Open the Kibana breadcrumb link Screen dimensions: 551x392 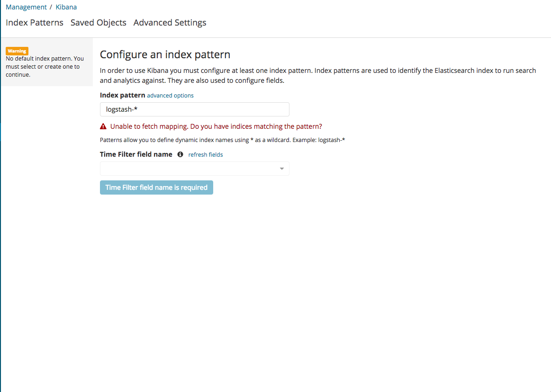[x=66, y=7]
